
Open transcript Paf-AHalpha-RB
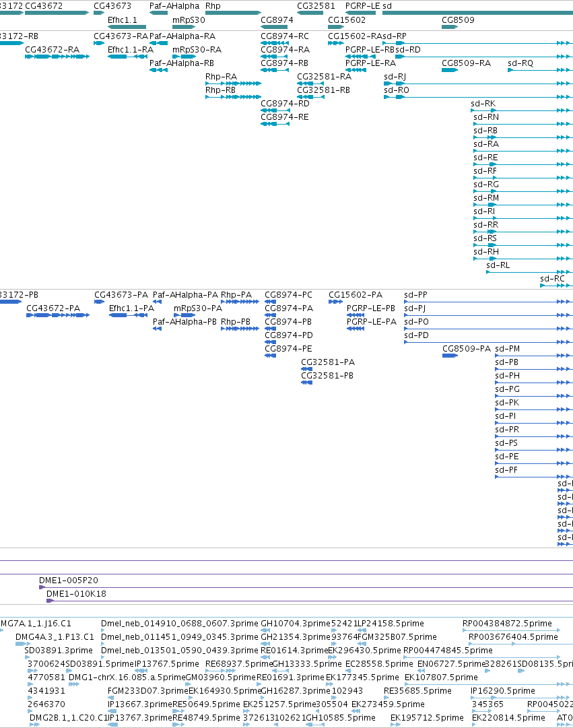tap(182, 63)
